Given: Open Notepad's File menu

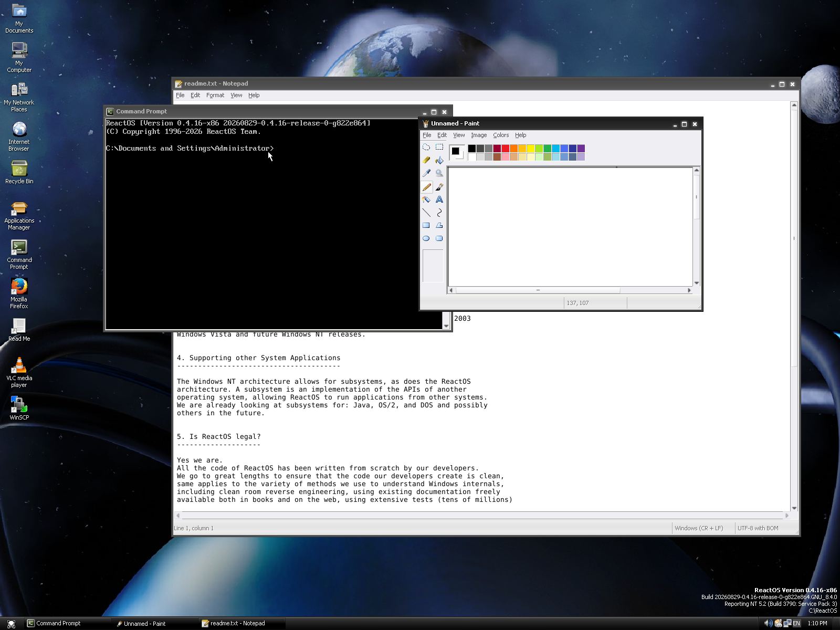Looking at the screenshot, I should [180, 95].
